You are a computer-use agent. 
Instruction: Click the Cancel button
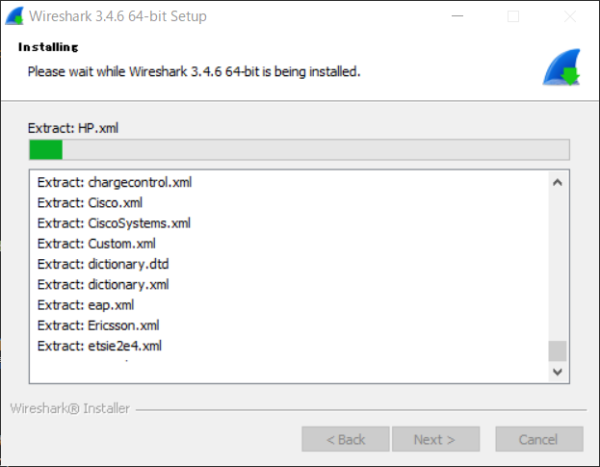tap(539, 439)
